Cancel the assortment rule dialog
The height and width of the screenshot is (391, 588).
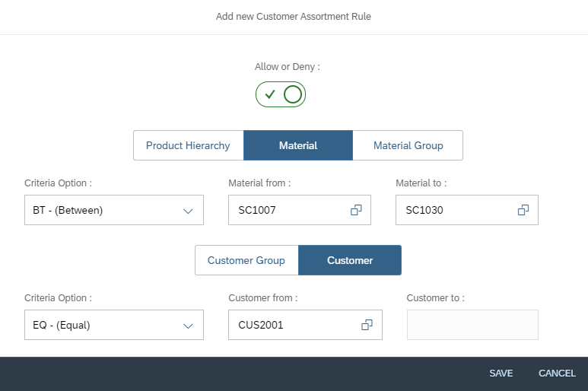click(x=557, y=374)
